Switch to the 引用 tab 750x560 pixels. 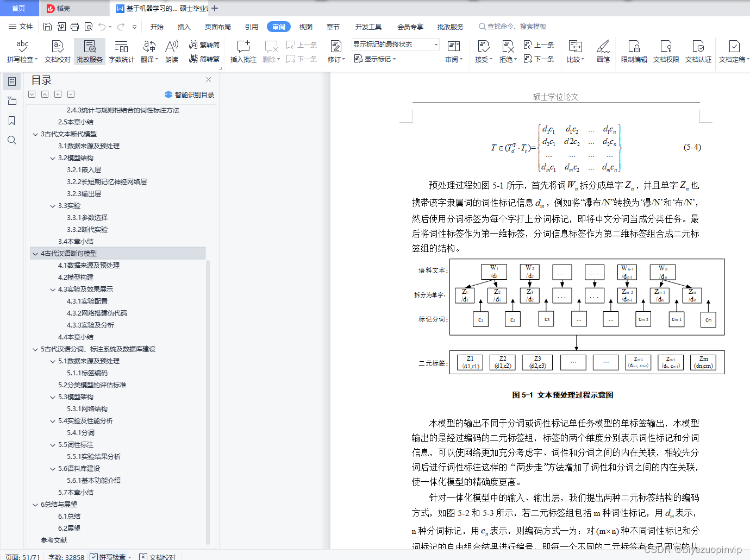coord(252,27)
